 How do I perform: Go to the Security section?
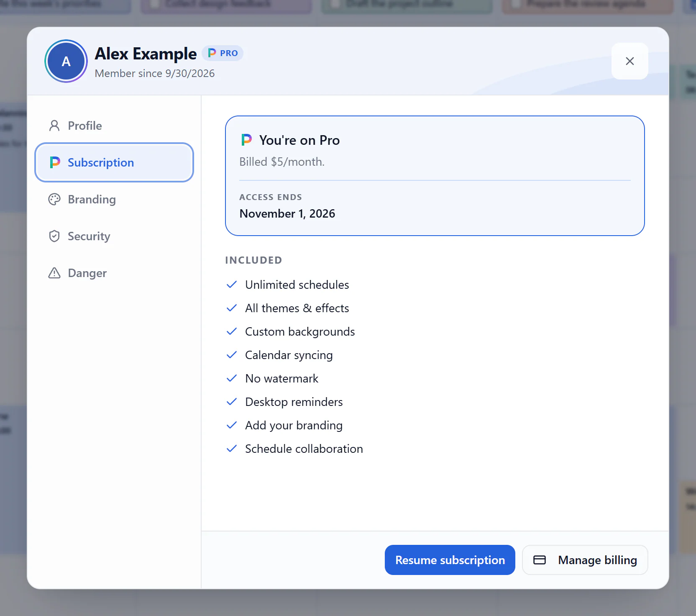click(x=114, y=236)
